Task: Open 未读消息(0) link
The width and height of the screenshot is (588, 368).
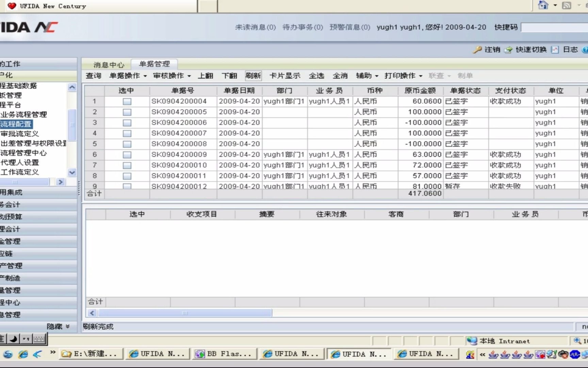Action: pos(255,27)
